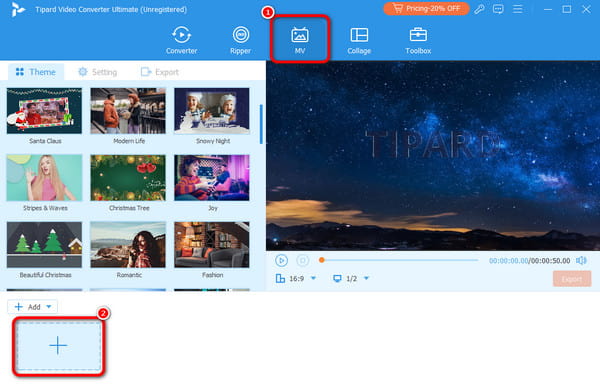Image resolution: width=600 pixels, height=388 pixels.
Task: Expand the 16:9 aspect ratio dropdown
Action: click(x=313, y=278)
